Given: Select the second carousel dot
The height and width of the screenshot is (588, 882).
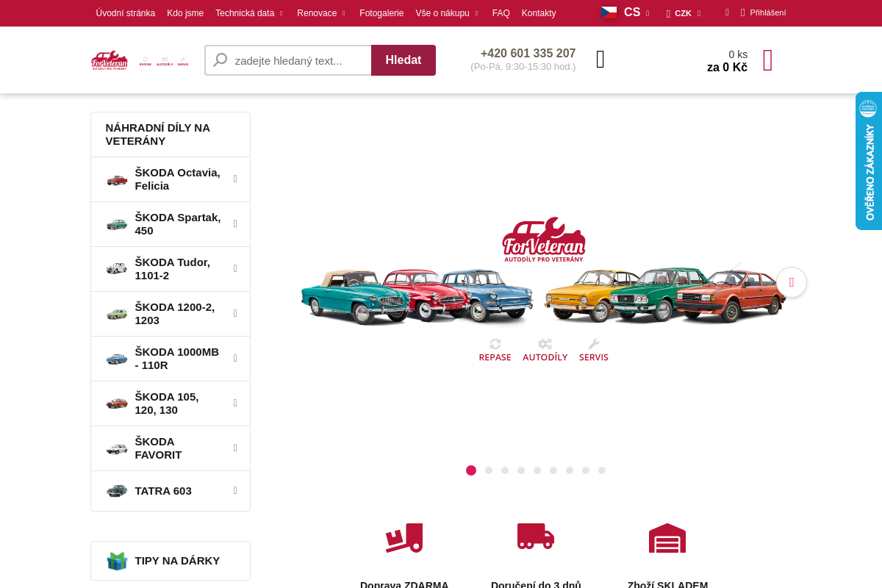Looking at the screenshot, I should click(x=489, y=470).
